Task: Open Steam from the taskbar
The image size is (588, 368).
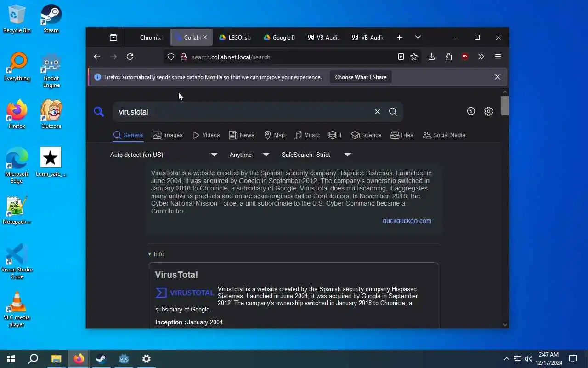Action: point(101,359)
